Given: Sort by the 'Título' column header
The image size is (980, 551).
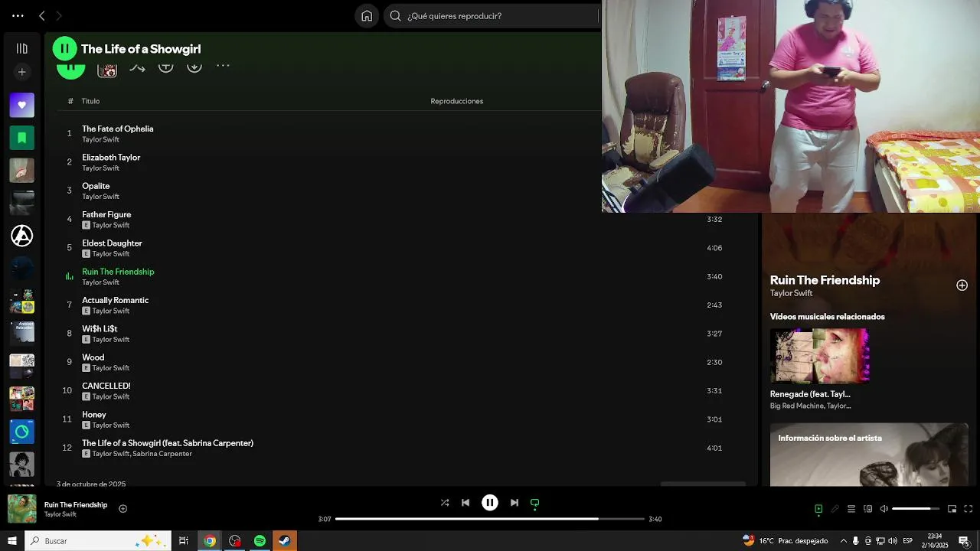Looking at the screenshot, I should pyautogui.click(x=90, y=101).
